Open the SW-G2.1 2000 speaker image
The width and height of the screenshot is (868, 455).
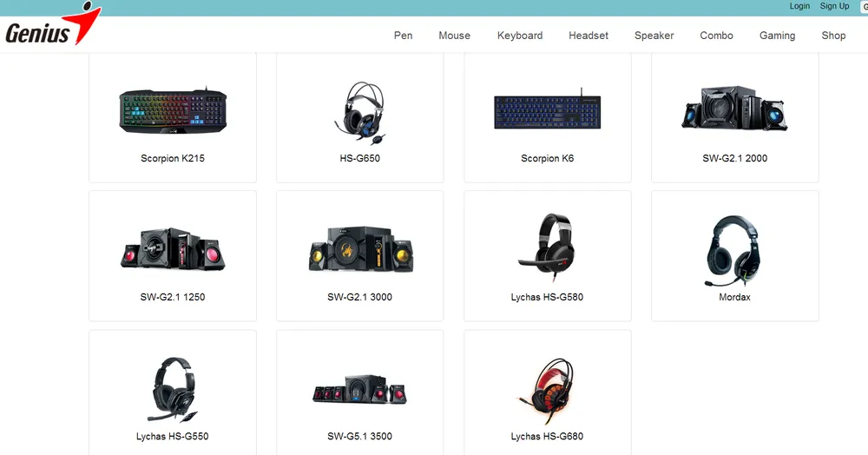tap(734, 108)
